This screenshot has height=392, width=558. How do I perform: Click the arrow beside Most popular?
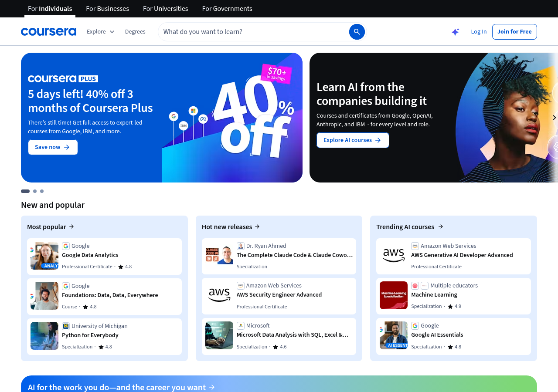pyautogui.click(x=71, y=226)
